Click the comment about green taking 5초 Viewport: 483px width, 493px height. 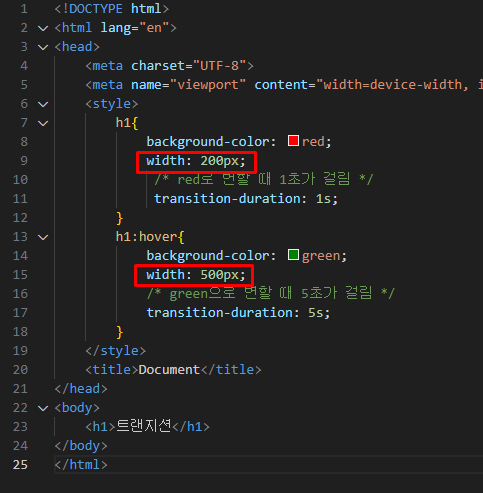click(x=271, y=293)
